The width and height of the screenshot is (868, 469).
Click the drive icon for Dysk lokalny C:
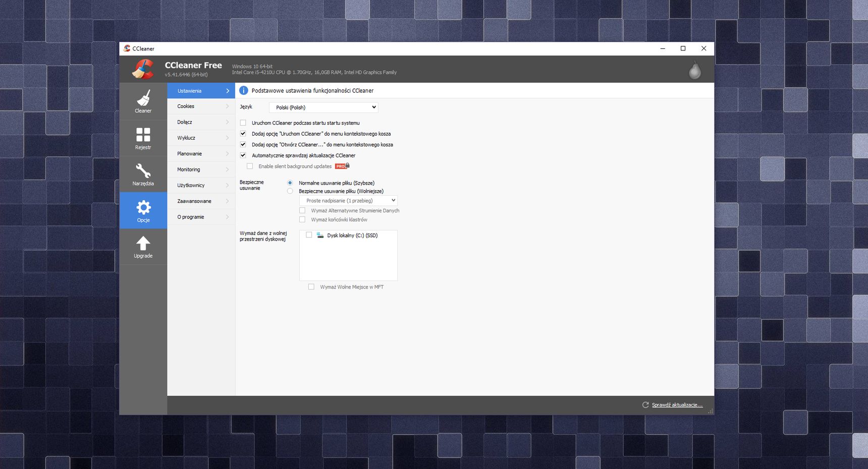(320, 235)
